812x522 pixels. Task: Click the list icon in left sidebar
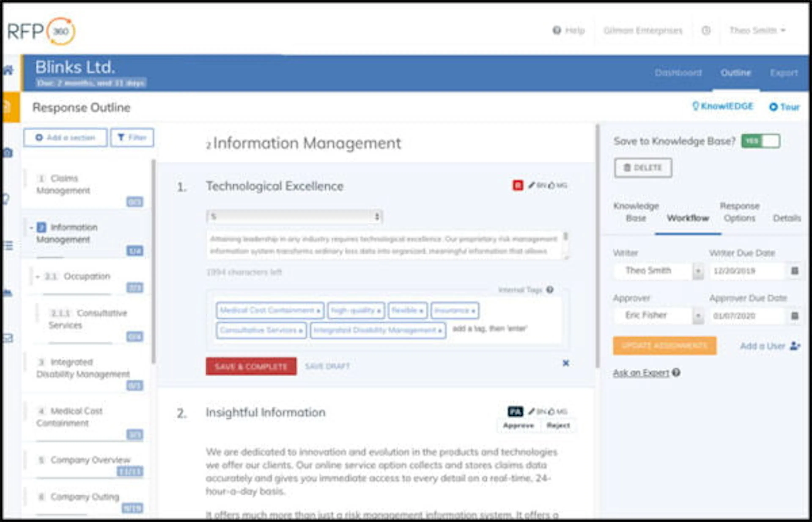tap(8, 245)
